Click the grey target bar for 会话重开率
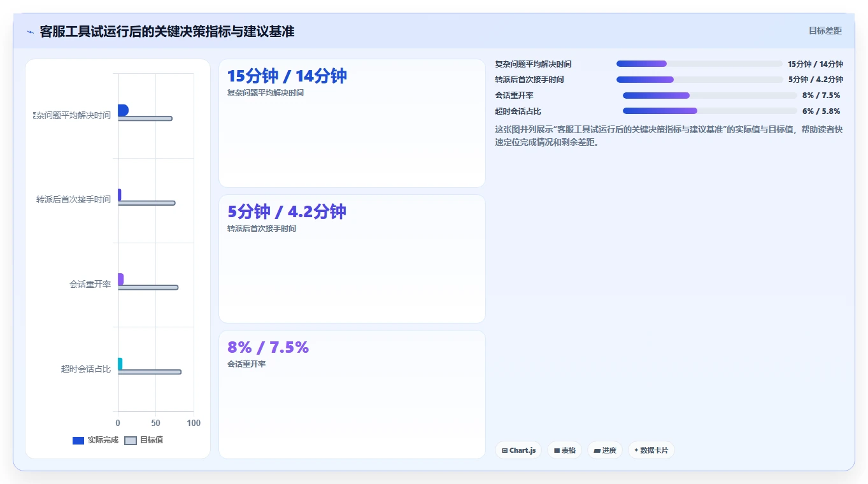The image size is (868, 484). (148, 287)
